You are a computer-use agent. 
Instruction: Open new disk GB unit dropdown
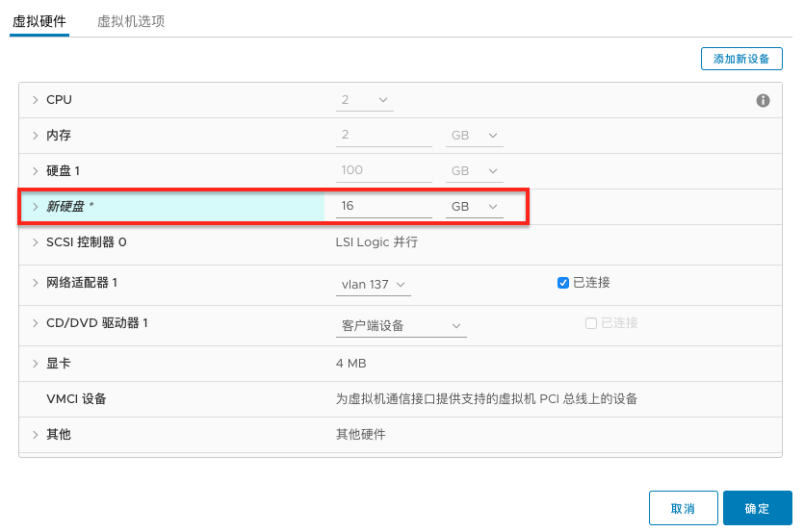click(x=475, y=207)
